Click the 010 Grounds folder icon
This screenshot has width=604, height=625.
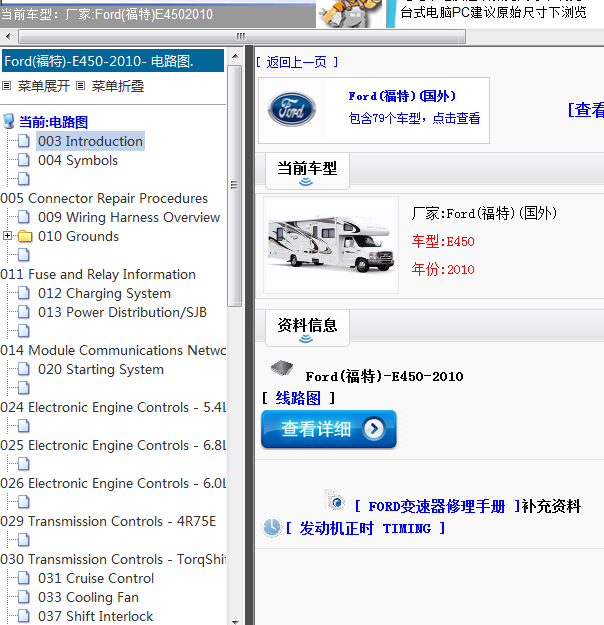click(x=25, y=236)
